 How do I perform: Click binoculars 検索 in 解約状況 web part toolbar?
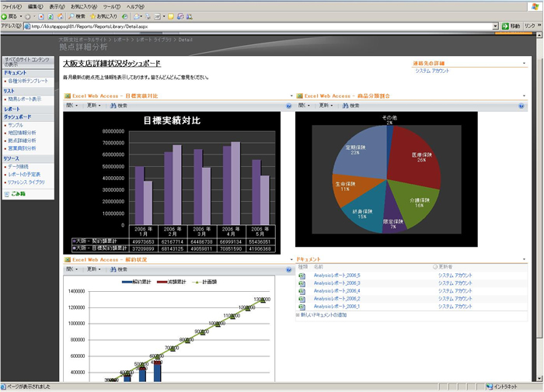coord(116,269)
